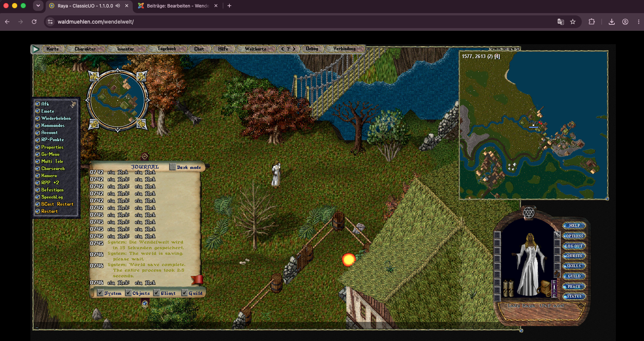This screenshot has height=341, width=644.
Task: Click the Properties gem button
Action: pos(37,147)
